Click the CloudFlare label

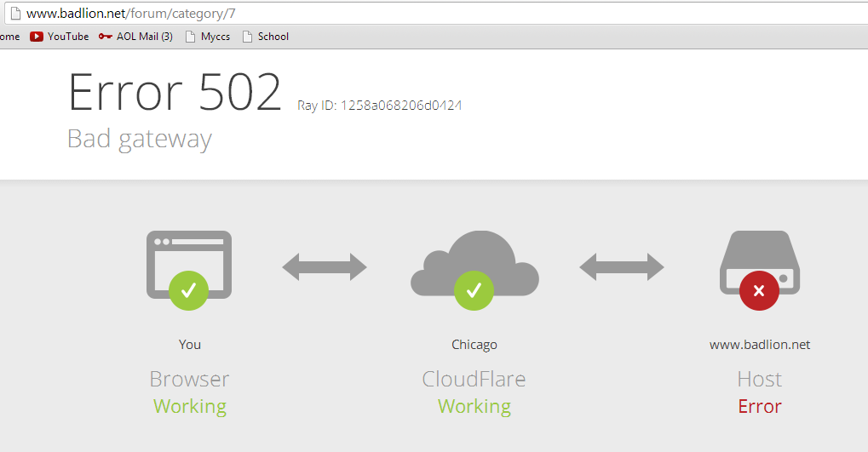pyautogui.click(x=474, y=379)
